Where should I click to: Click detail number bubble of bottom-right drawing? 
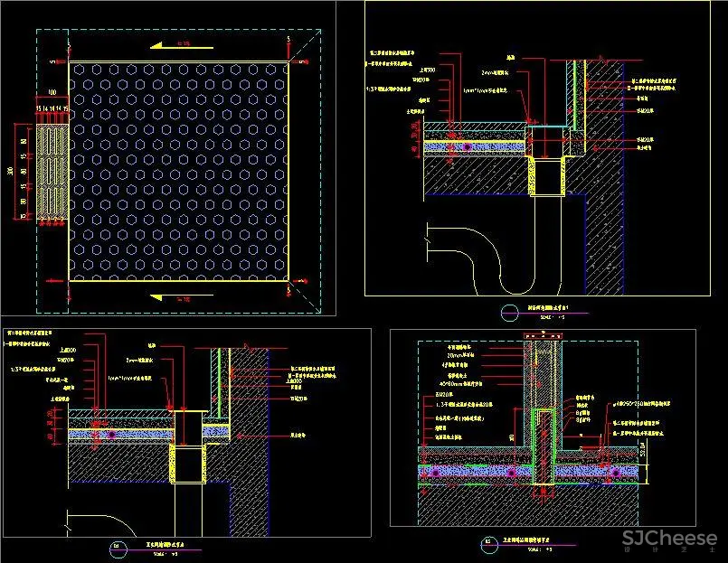point(489,544)
